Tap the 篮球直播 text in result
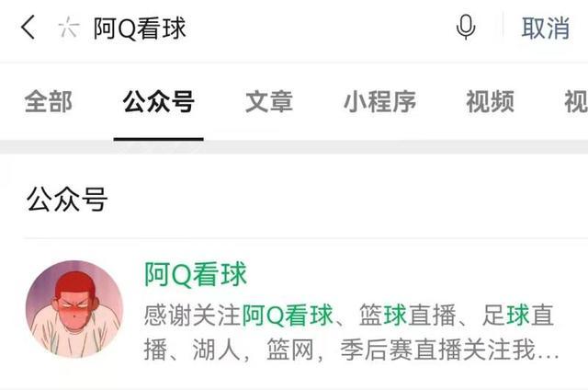 tap(407, 315)
